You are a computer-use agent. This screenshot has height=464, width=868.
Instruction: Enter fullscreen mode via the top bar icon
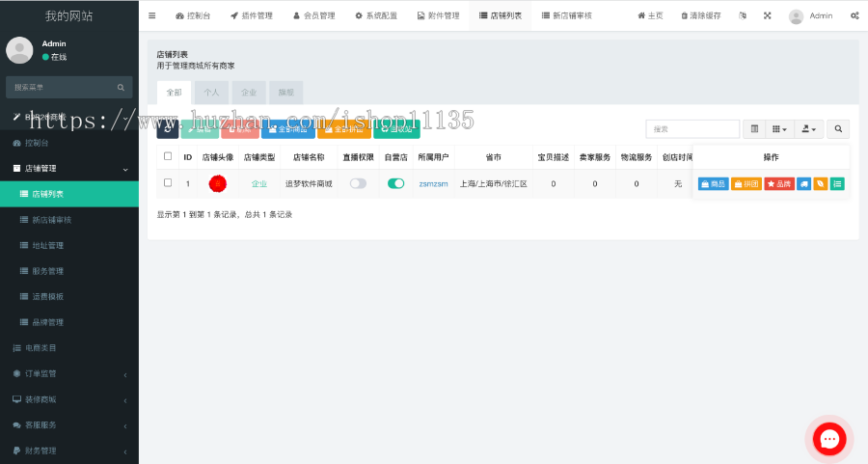[768, 15]
